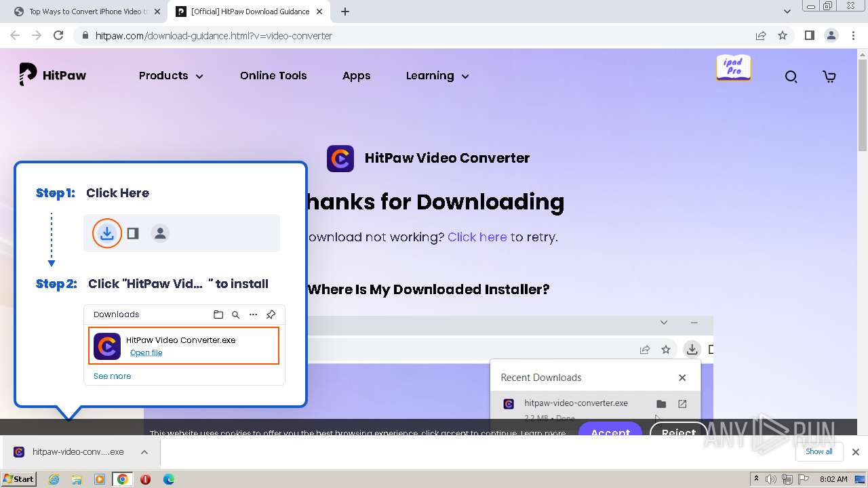Switch to the HitPaw Download Guidance tab
Screen dimensions: 868x488
(x=250, y=12)
